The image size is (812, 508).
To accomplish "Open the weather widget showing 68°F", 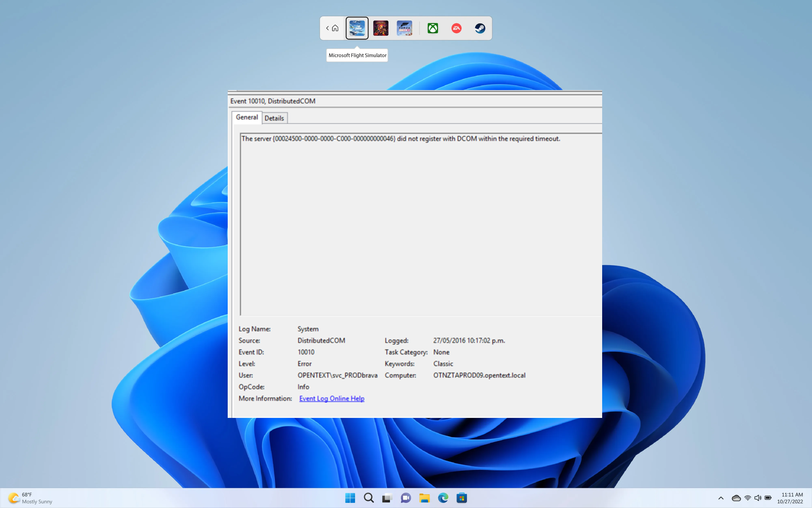I will 30,498.
